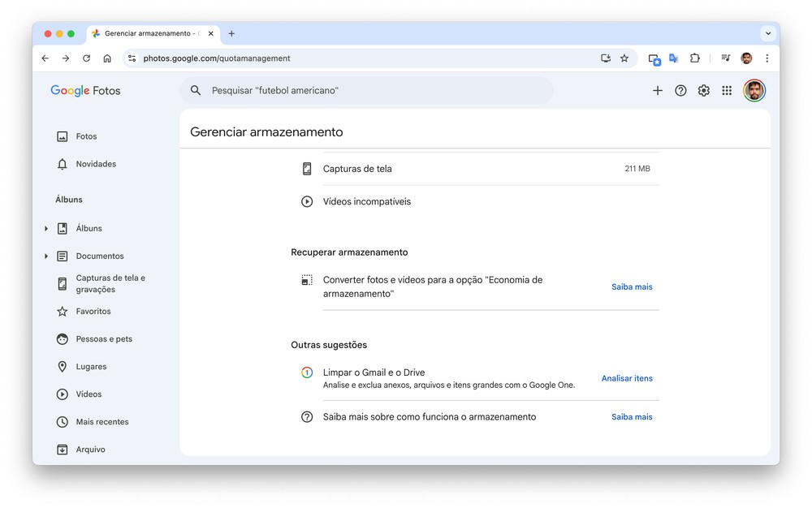Select Novidades in the sidebar
Image resolution: width=812 pixels, height=508 pixels.
coord(96,164)
